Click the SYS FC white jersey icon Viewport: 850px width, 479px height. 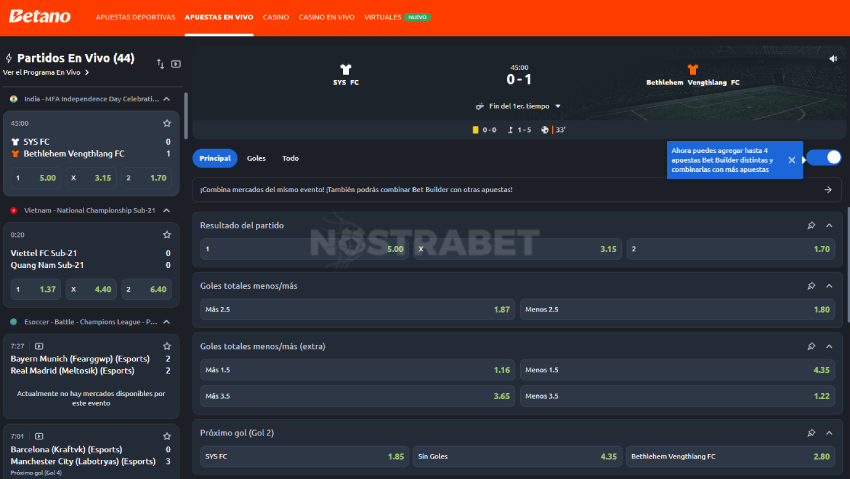[x=346, y=69]
